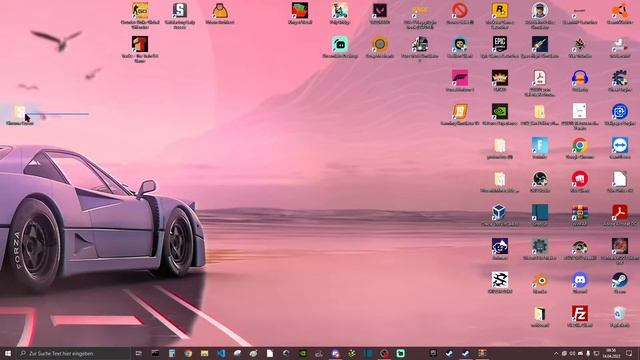
Task: Open the WinRAR desktop icon
Action: 580,215
